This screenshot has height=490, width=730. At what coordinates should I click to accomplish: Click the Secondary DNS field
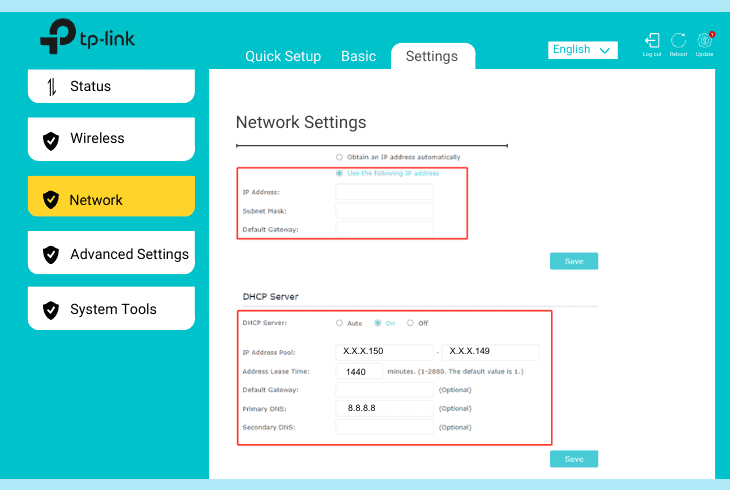coord(385,427)
